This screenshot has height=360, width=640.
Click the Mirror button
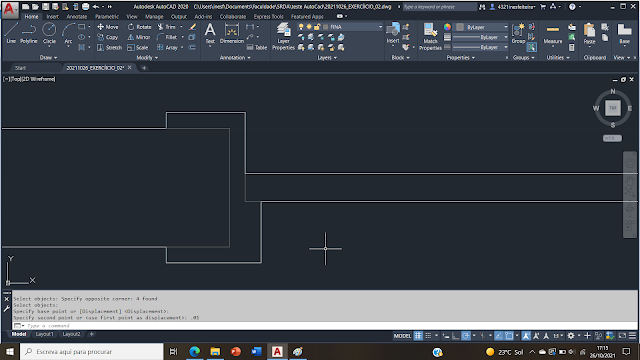(x=139, y=37)
